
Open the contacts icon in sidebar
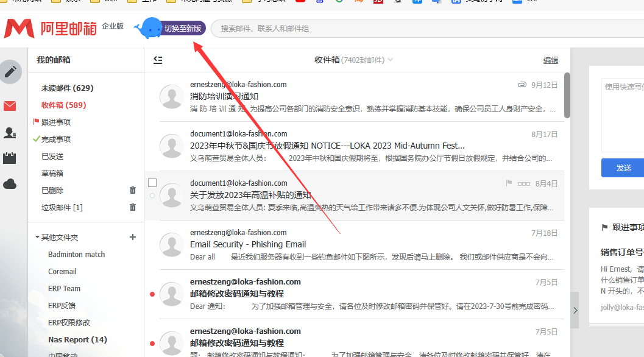(10, 133)
